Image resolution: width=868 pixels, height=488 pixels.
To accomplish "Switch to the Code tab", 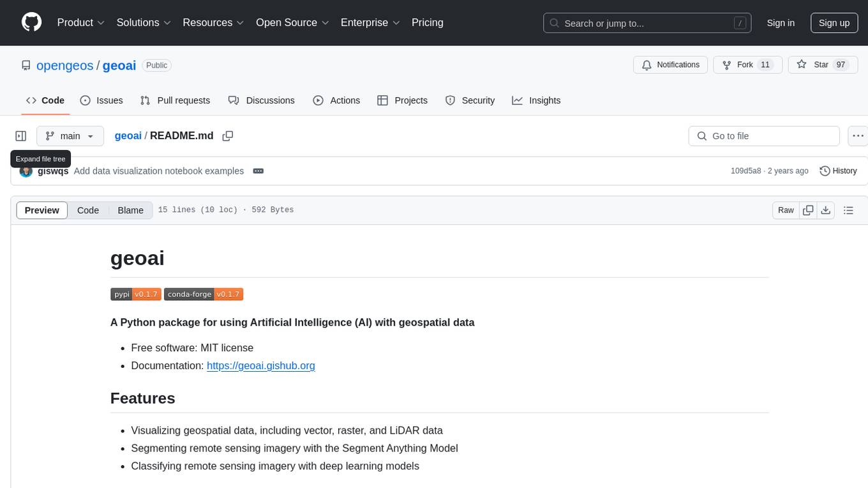I will click(45, 100).
